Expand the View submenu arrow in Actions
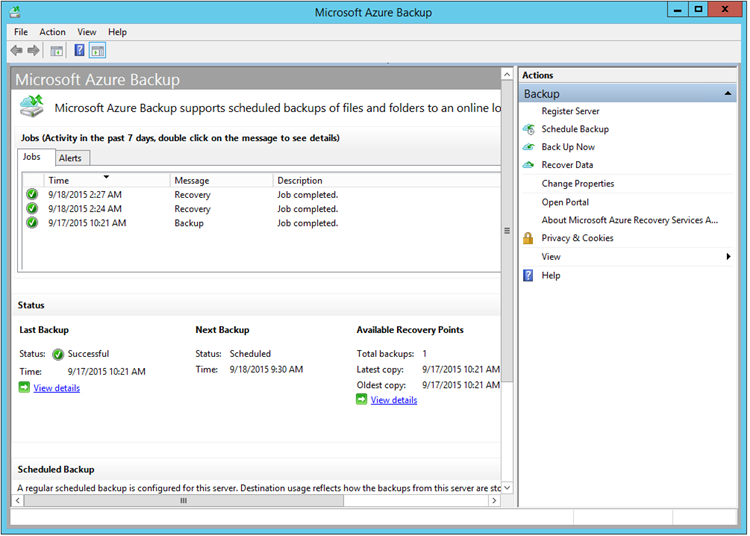 pos(728,257)
